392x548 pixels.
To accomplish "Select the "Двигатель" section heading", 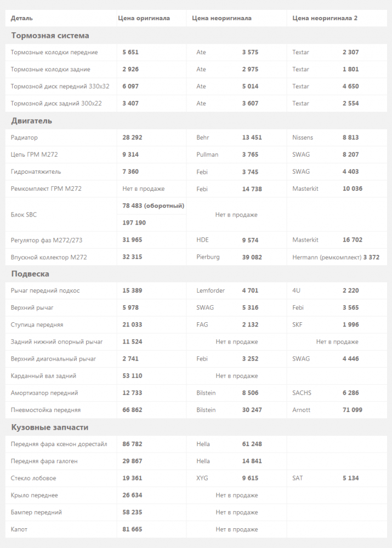I will [x=32, y=121].
